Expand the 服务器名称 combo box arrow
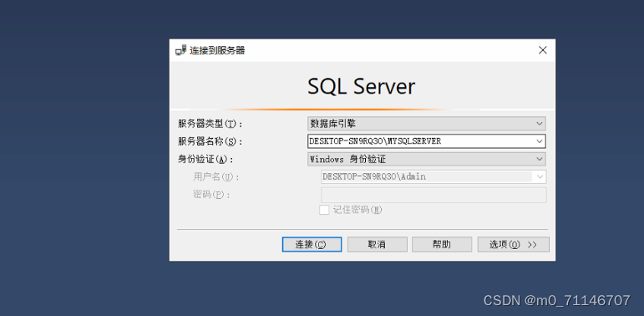The image size is (644, 316). (x=540, y=141)
